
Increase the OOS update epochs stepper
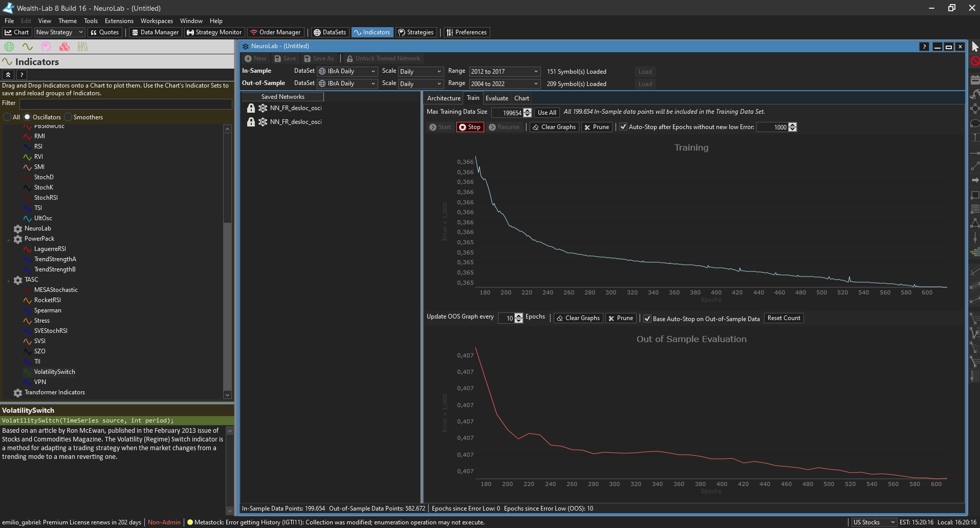click(519, 315)
